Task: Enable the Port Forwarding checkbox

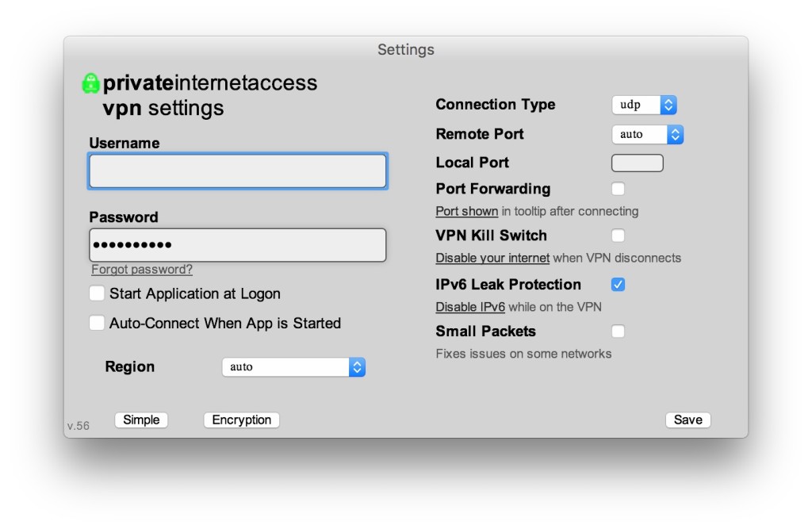Action: coord(618,189)
